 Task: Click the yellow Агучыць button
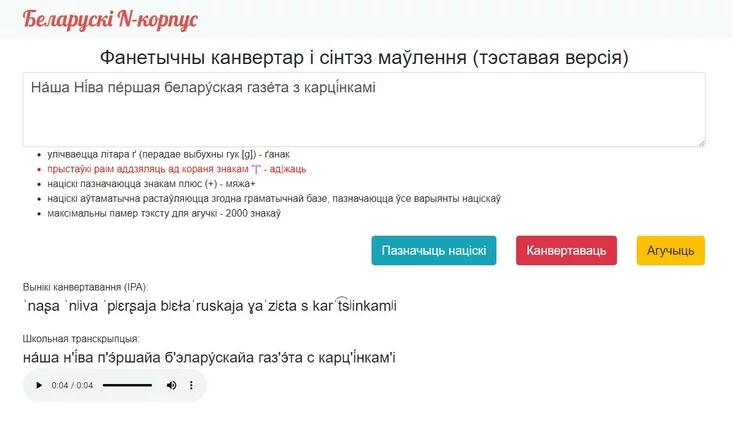[x=670, y=250]
